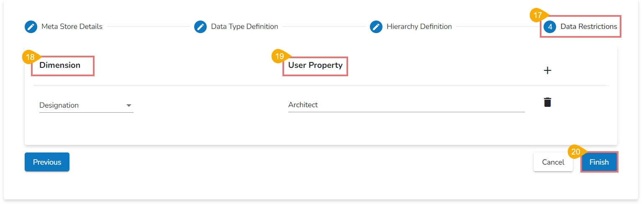
Task: Open the Hierarchy Definition step
Action: (x=419, y=27)
